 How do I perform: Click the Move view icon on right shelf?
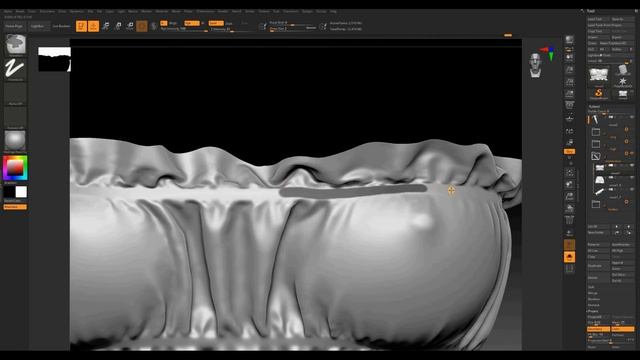click(x=569, y=184)
